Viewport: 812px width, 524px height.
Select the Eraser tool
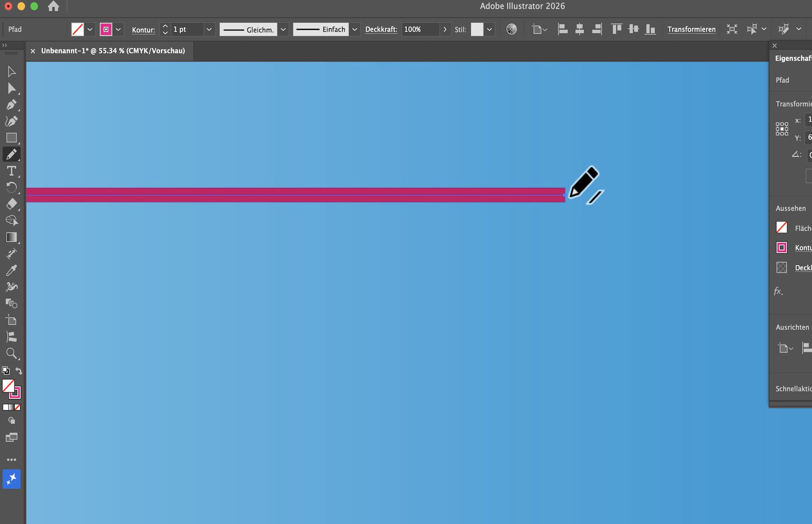point(11,204)
